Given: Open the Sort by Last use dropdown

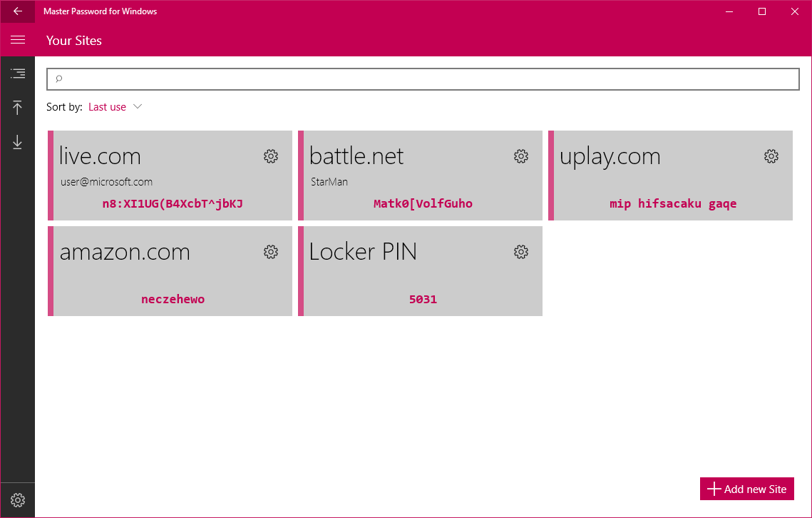Looking at the screenshot, I should coord(115,107).
